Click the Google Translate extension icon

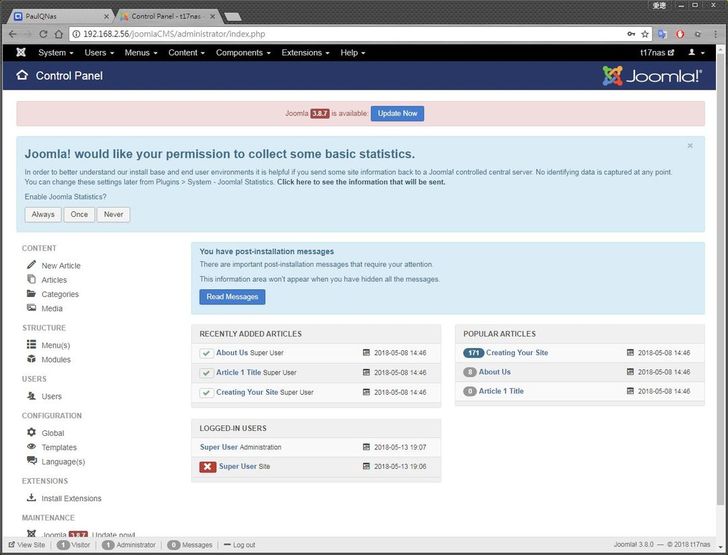[662, 34]
